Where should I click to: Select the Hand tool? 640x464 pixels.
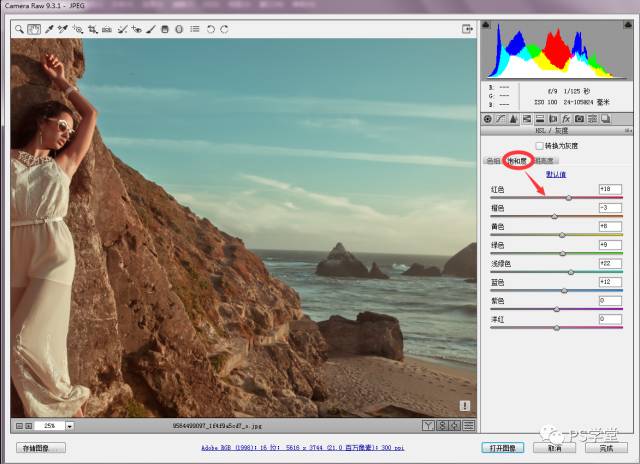click(33, 30)
